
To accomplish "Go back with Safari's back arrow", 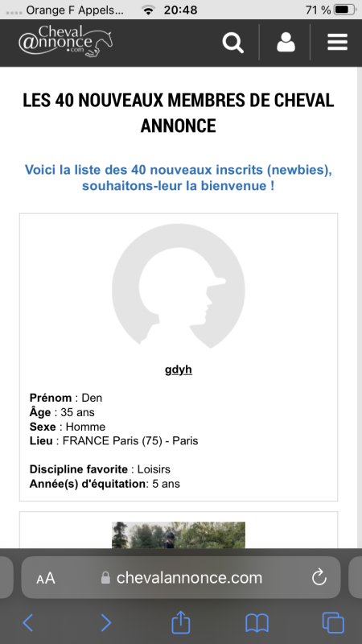I will tap(28, 622).
